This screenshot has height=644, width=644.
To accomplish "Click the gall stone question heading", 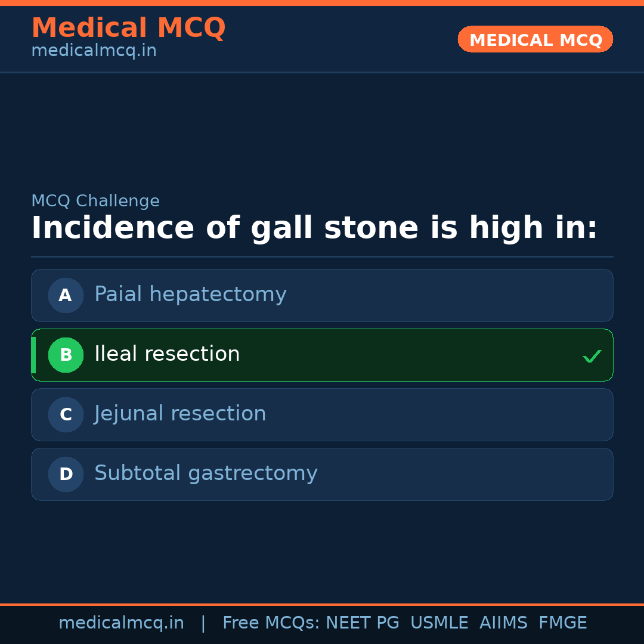I will 314,228.
